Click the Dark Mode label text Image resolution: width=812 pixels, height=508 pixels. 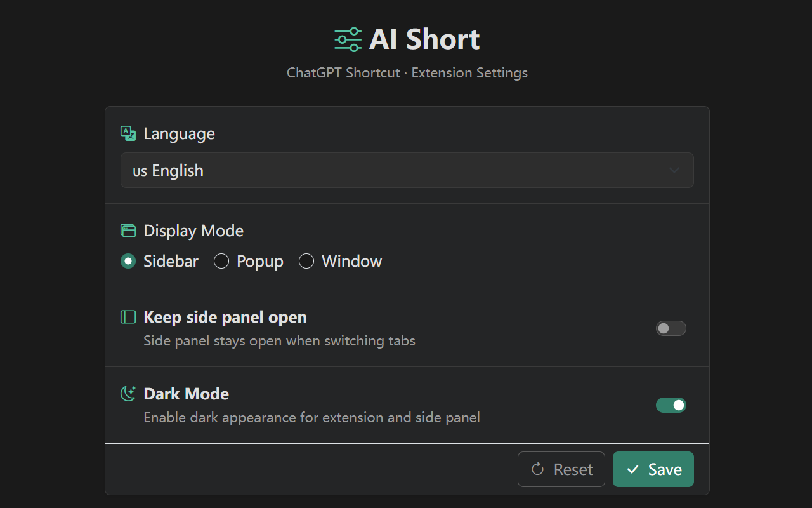tap(186, 394)
